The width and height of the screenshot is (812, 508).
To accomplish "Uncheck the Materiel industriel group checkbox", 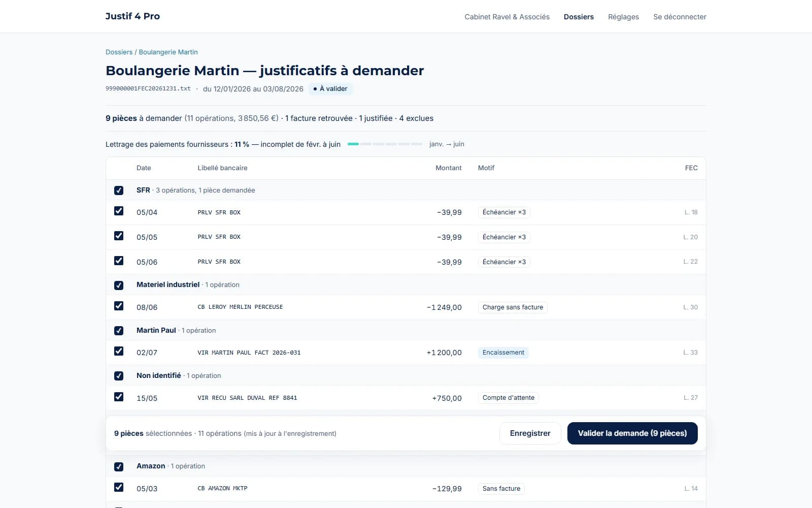I will (119, 285).
